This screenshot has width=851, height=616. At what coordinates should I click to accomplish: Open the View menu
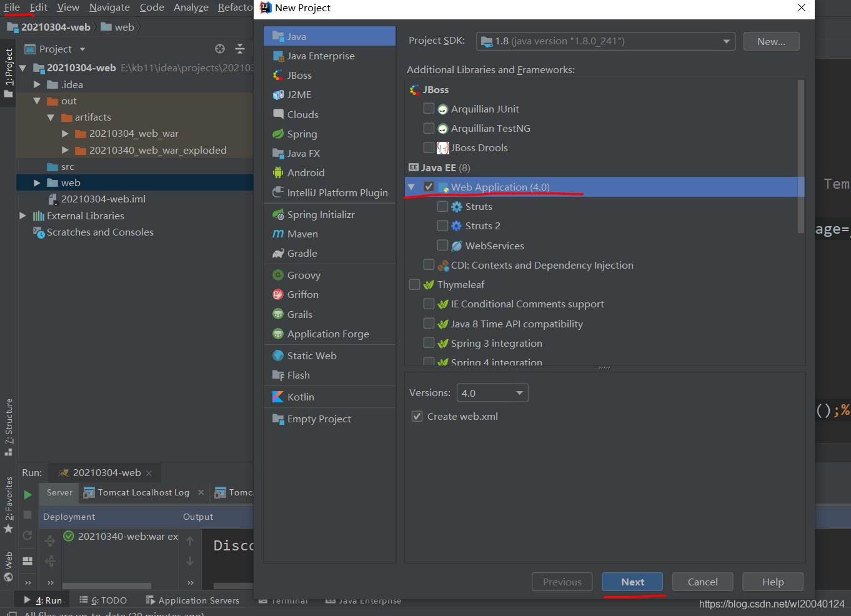tap(68, 7)
